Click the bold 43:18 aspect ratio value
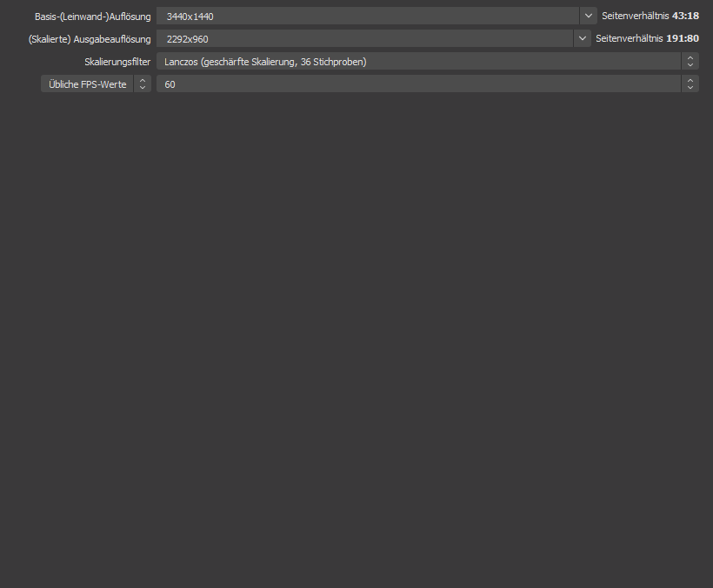This screenshot has height=588, width=713. [x=685, y=16]
